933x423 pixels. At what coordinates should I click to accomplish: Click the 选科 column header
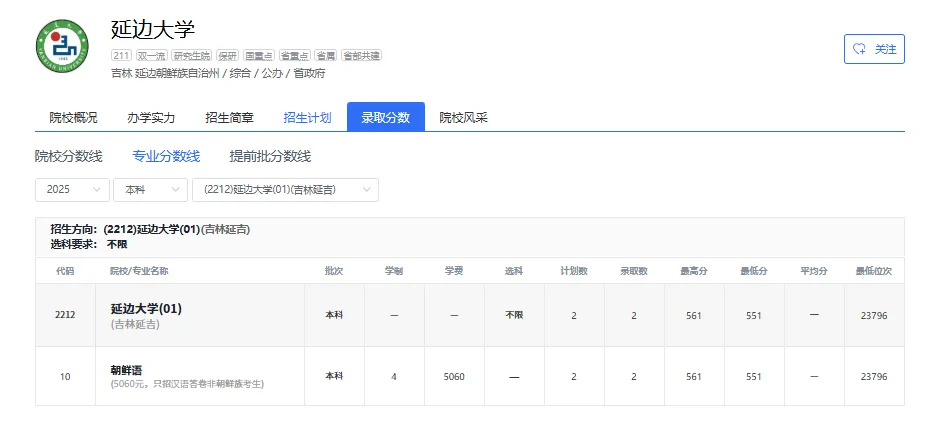click(x=514, y=271)
